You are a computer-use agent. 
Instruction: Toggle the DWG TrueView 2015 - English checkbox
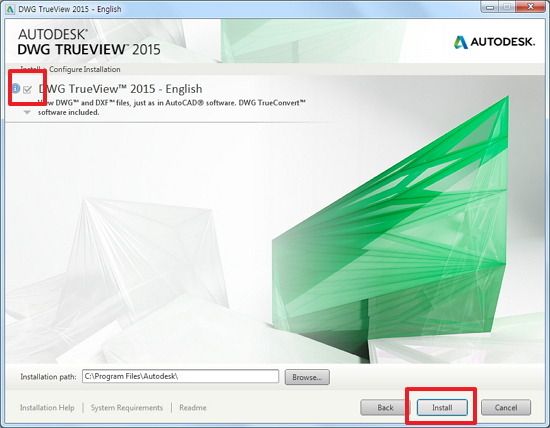click(27, 89)
